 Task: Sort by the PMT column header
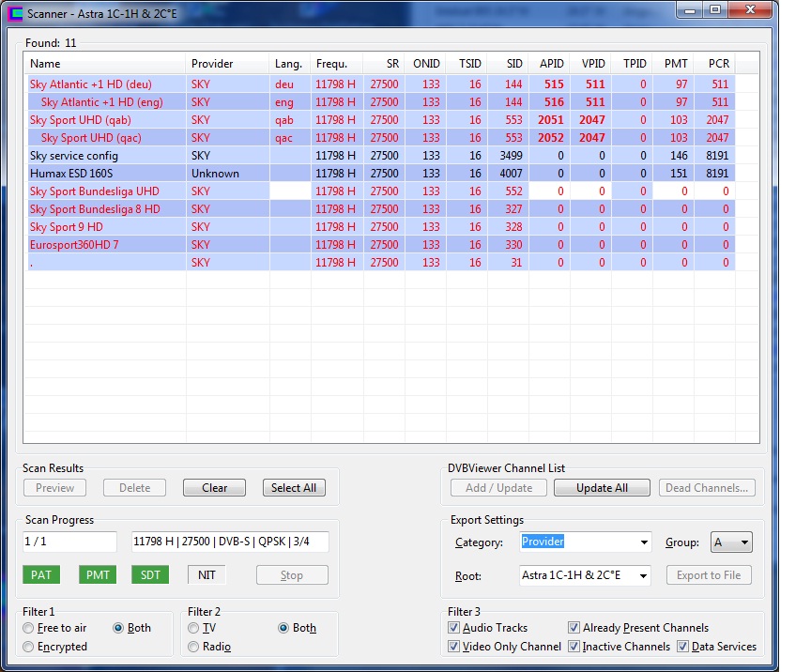[x=673, y=64]
